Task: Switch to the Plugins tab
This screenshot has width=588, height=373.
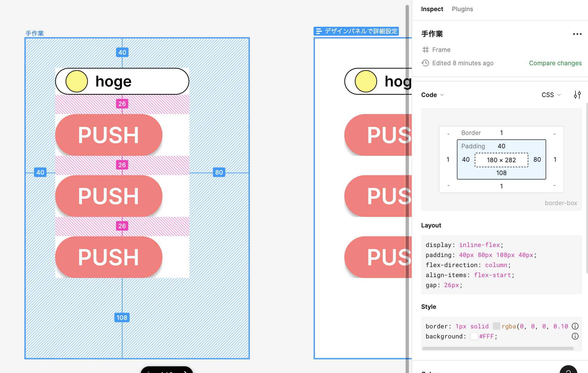Action: [x=462, y=9]
